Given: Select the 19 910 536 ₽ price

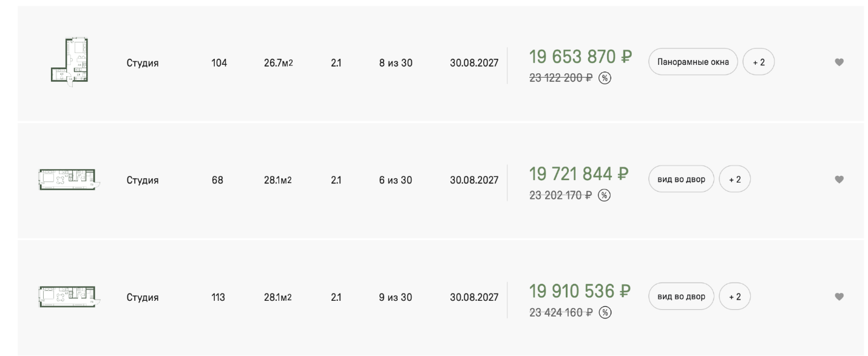Looking at the screenshot, I should [x=579, y=292].
